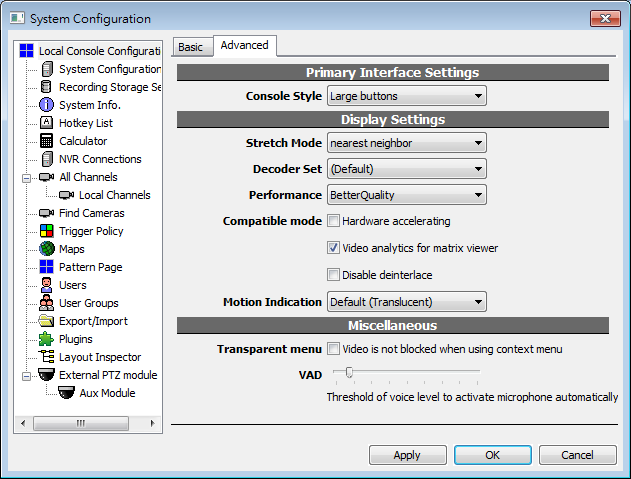631x479 pixels.
Task: Click the User Groups people icon
Action: (47, 303)
